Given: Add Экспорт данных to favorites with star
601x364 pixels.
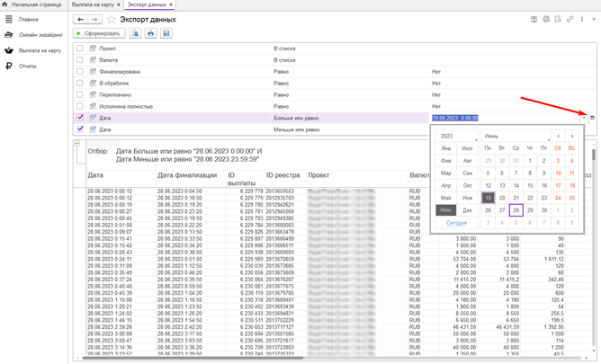Looking at the screenshot, I should pos(112,19).
